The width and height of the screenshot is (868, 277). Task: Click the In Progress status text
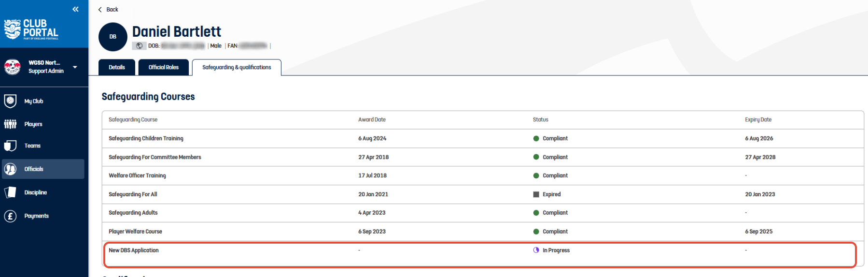(556, 250)
